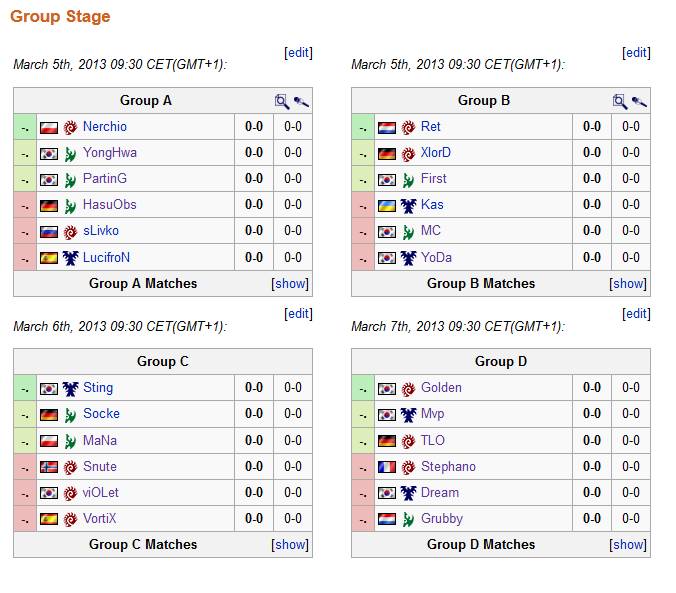The image size is (676, 593).
Task: Click the magnifier preview icon in Group A header
Action: (282, 101)
